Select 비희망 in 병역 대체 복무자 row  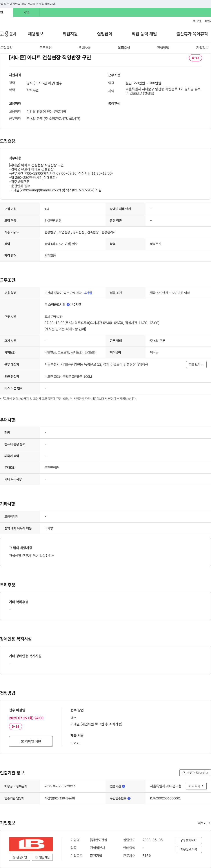click(49, 528)
